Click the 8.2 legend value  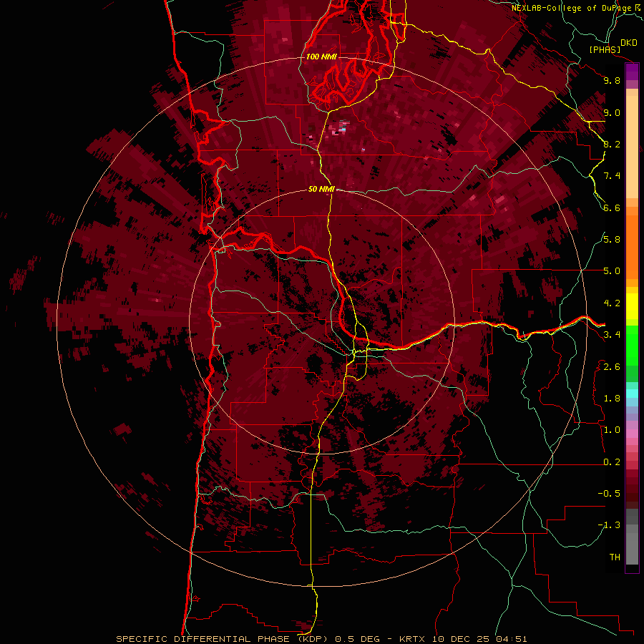(612, 144)
